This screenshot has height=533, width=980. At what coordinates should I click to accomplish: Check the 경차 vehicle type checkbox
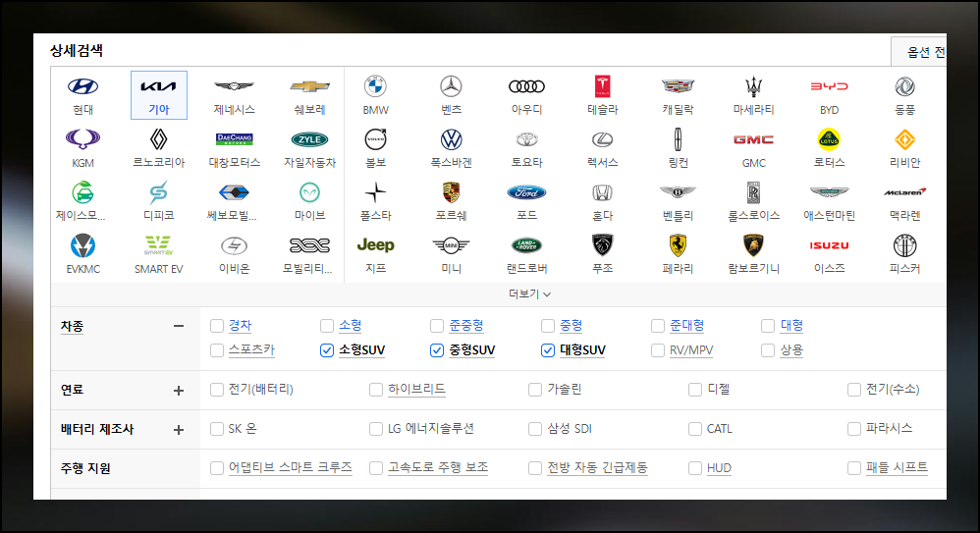[217, 326]
